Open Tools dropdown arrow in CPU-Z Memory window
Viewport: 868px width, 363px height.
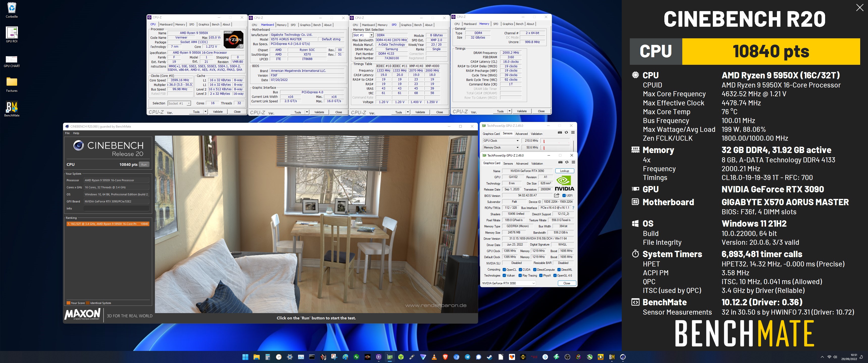coord(509,111)
